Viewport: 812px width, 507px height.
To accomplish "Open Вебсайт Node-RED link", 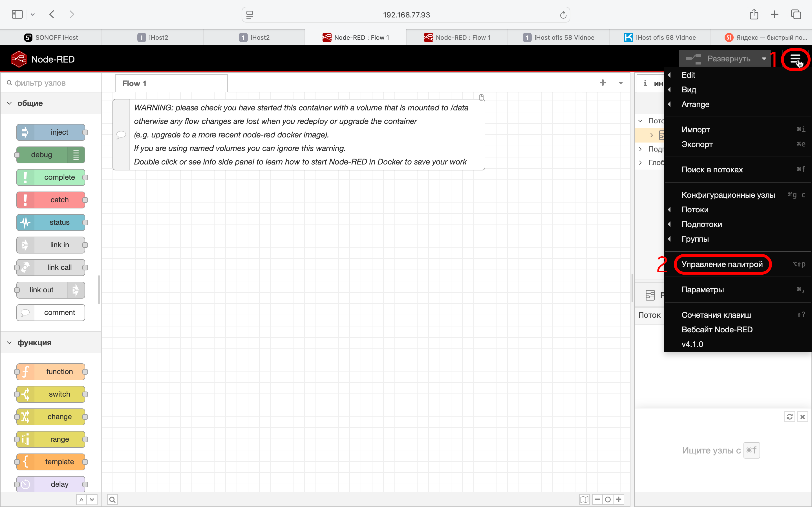I will click(717, 330).
